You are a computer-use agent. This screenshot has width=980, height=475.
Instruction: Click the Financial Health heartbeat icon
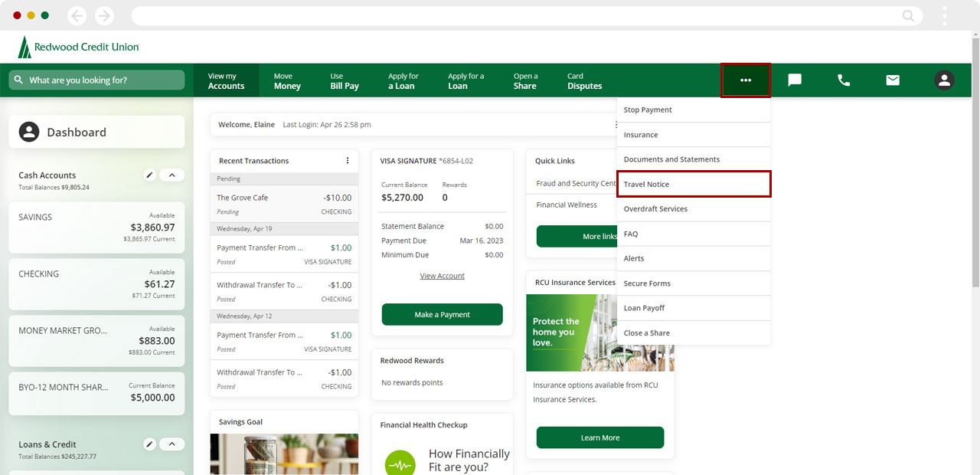click(x=400, y=465)
